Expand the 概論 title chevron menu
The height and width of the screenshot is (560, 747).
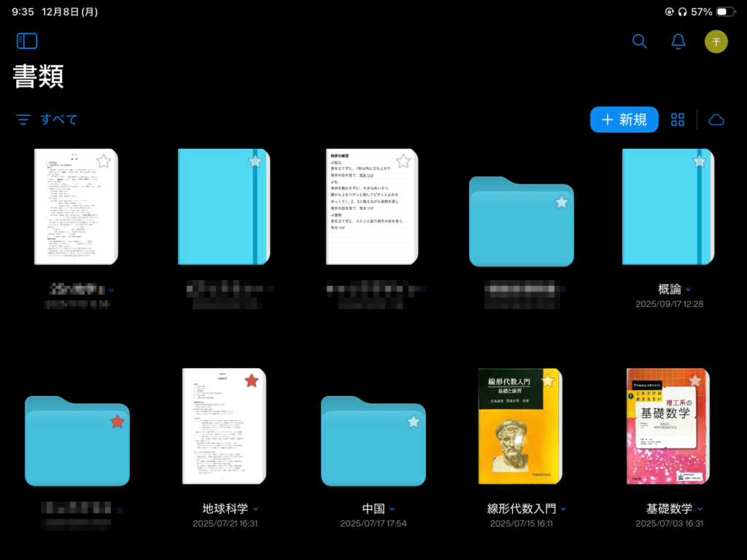[x=689, y=290]
